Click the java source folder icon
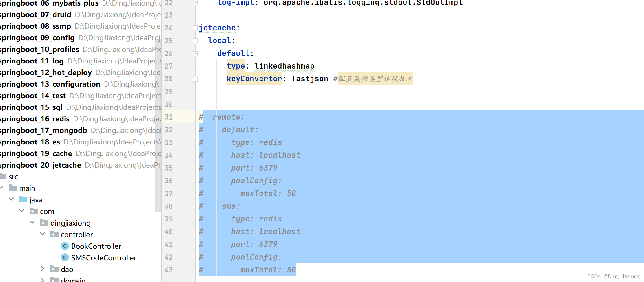 tap(23, 199)
